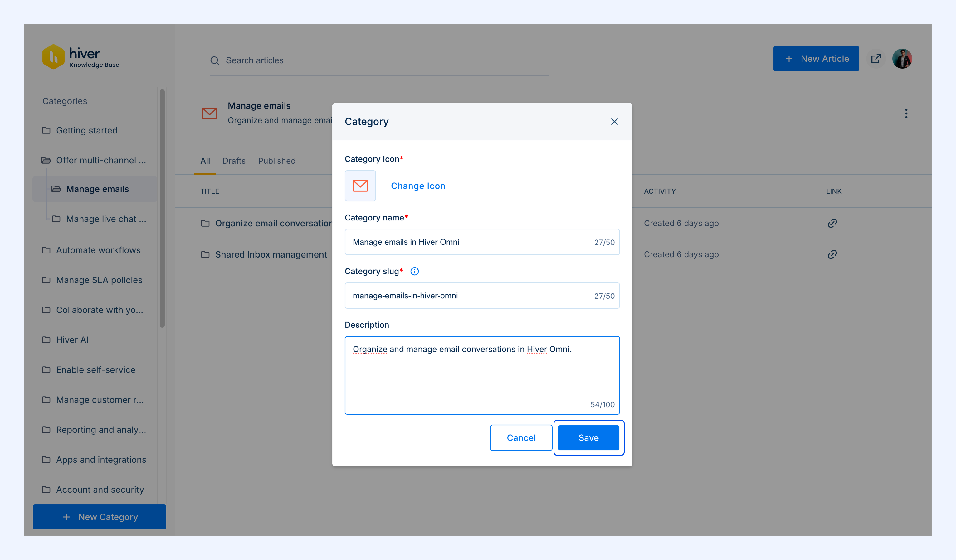956x560 pixels.
Task: Click the LINK column header
Action: [833, 191]
